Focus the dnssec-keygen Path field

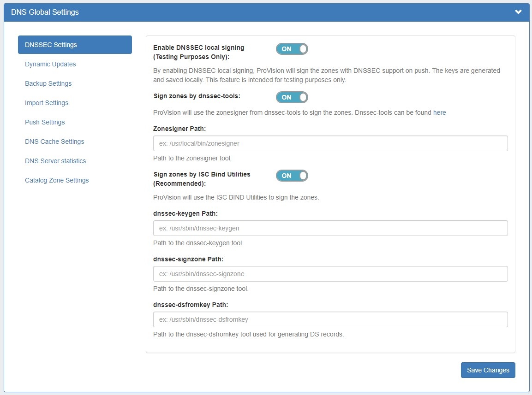click(330, 228)
